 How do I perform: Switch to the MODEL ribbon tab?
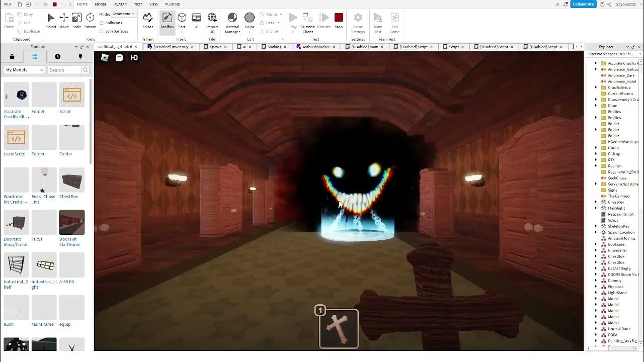tap(101, 4)
